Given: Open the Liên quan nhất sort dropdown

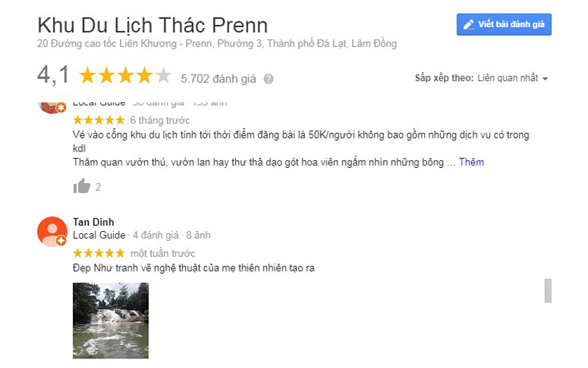Looking at the screenshot, I should 512,78.
